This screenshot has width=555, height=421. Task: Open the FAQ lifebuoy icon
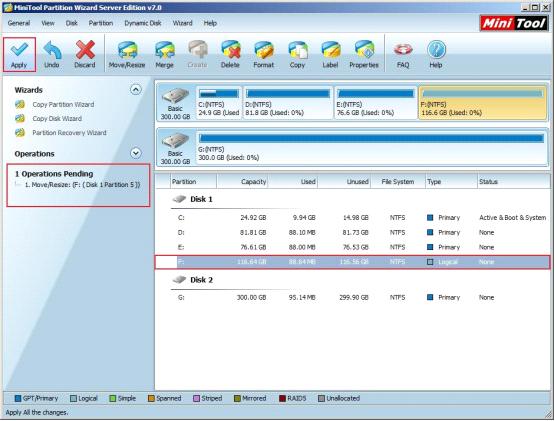coord(403,50)
